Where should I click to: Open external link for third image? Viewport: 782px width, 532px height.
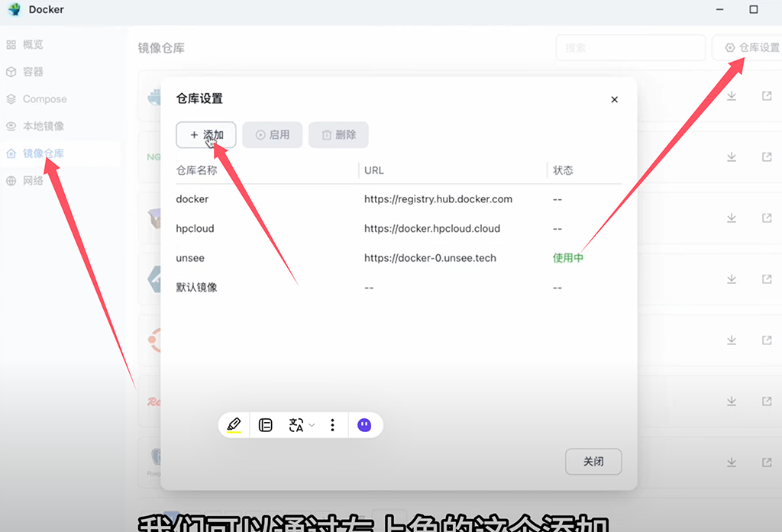tap(767, 218)
